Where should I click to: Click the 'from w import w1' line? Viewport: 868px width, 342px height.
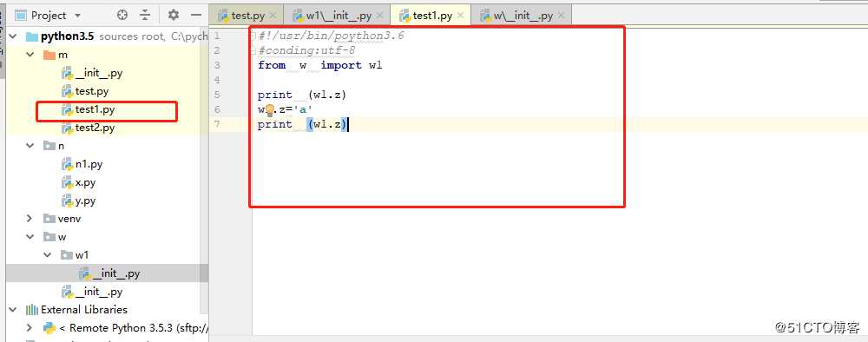pyautogui.click(x=320, y=65)
